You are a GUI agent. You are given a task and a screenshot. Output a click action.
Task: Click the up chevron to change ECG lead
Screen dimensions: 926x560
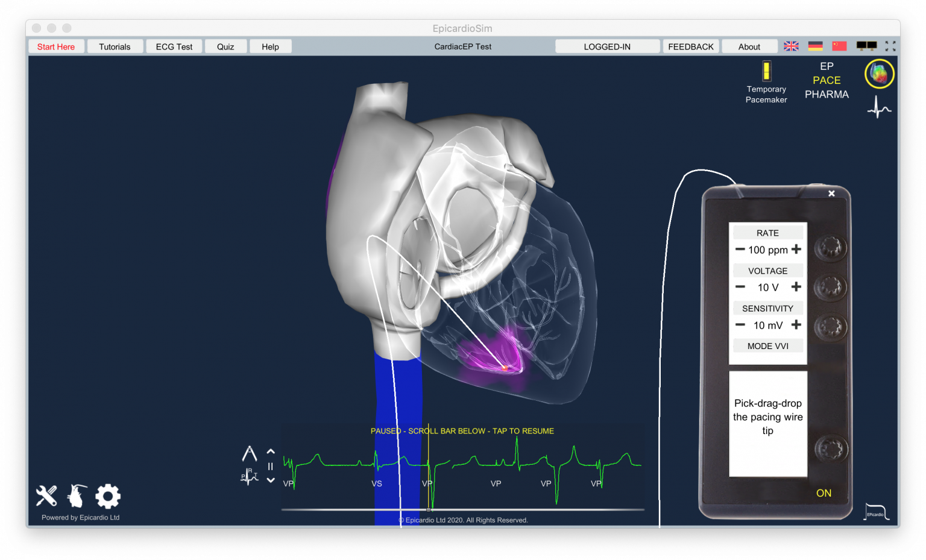coord(271,451)
